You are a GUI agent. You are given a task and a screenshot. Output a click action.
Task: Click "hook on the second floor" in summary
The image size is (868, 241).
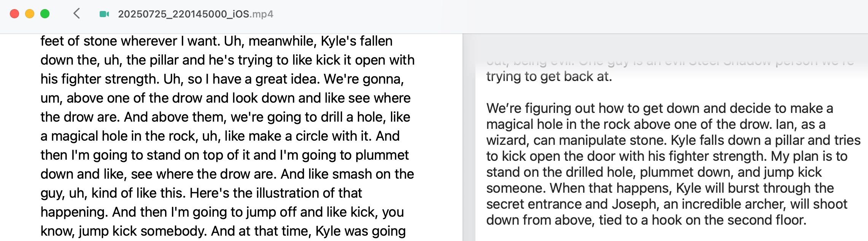[729, 220]
